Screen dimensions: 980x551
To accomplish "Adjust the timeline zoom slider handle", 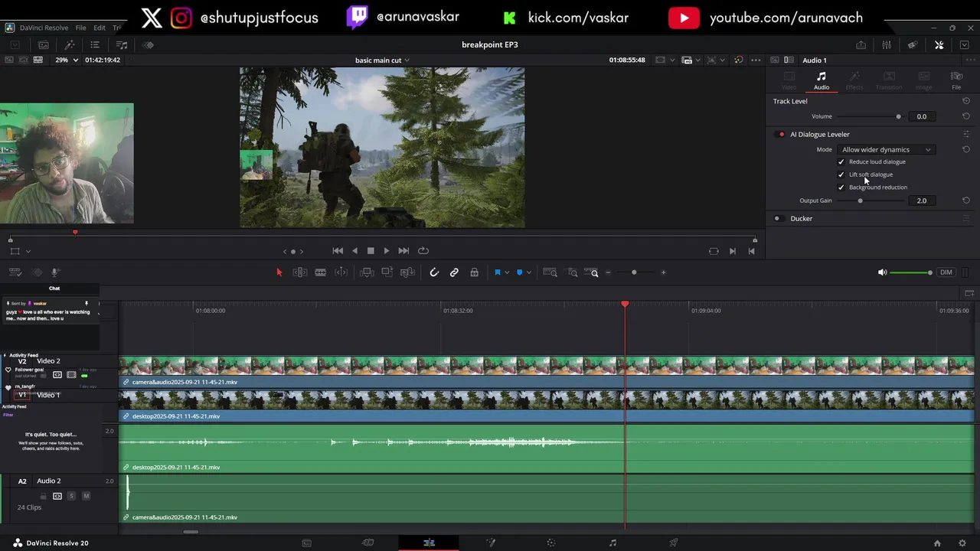I will (x=634, y=272).
